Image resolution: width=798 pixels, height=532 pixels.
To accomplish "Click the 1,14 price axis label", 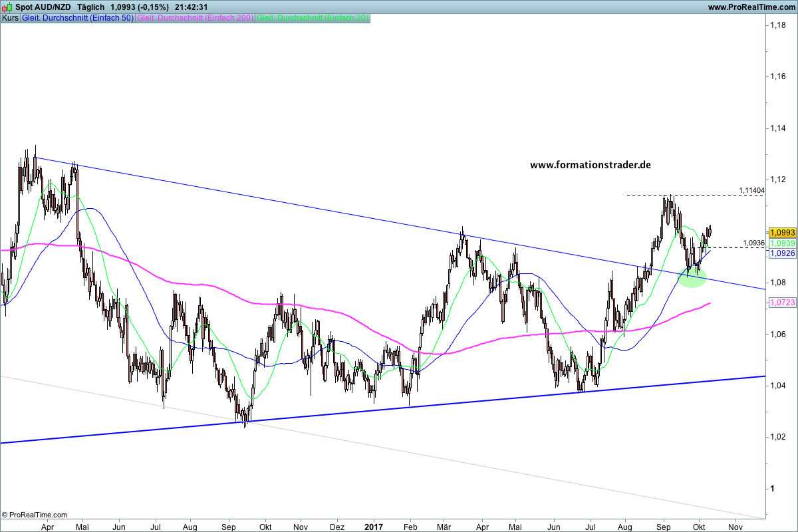I will 779,128.
